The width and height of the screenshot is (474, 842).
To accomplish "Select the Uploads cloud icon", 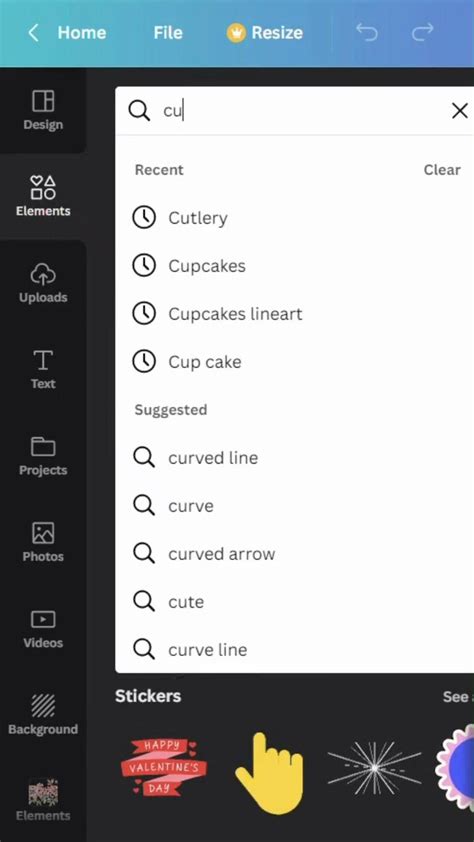I will click(43, 274).
